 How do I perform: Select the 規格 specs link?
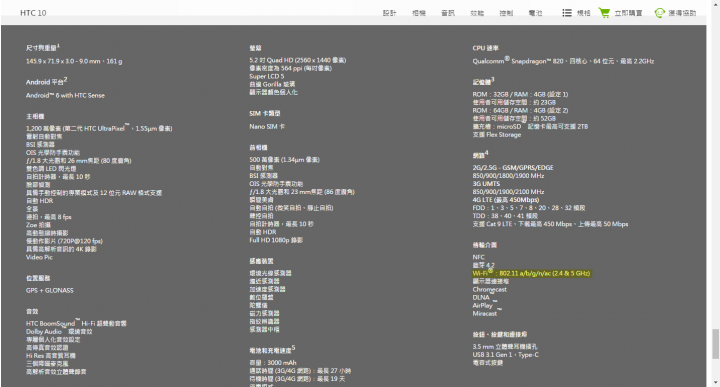click(x=584, y=13)
